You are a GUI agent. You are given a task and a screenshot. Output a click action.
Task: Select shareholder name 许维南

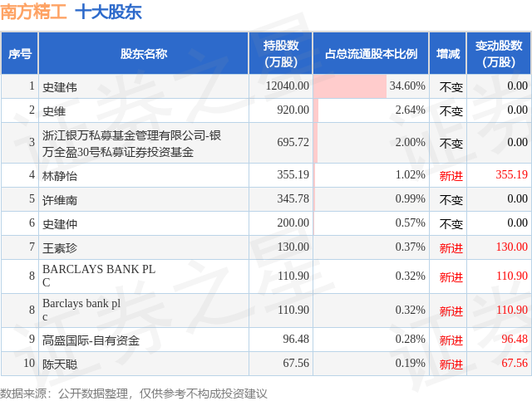coord(60,200)
